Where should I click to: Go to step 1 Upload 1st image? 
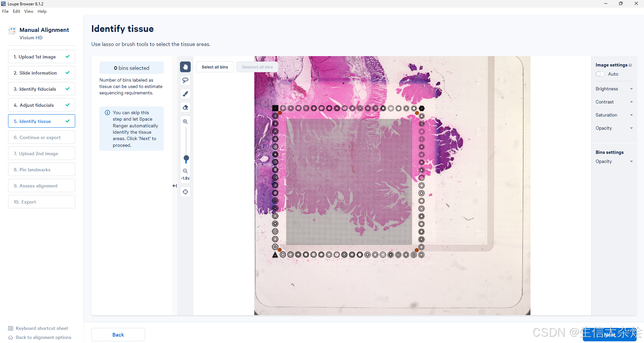click(42, 56)
